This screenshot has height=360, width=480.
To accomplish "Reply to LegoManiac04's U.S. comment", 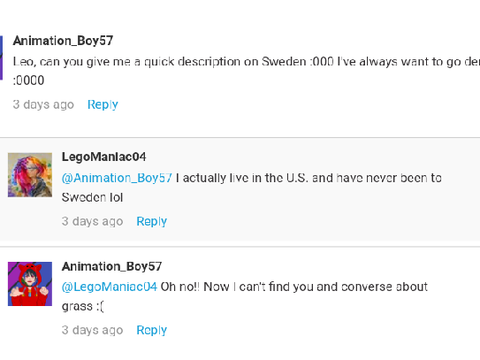I will click(152, 221).
